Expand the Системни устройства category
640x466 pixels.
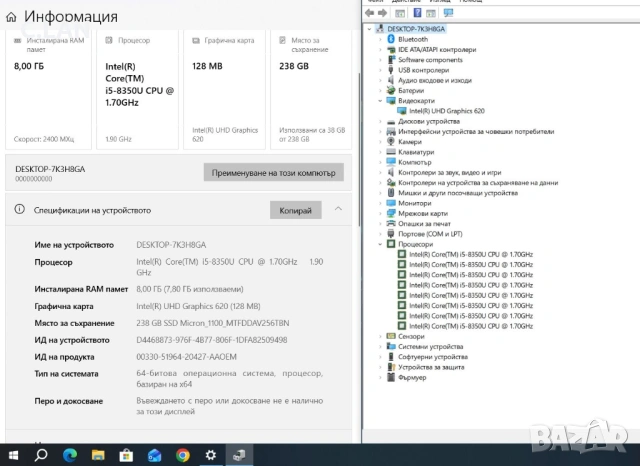point(380,346)
